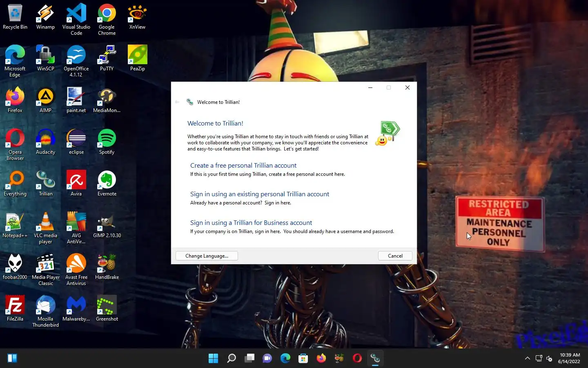Open the Widgets button on taskbar
Viewport: 588px width, 368px height.
(12, 358)
